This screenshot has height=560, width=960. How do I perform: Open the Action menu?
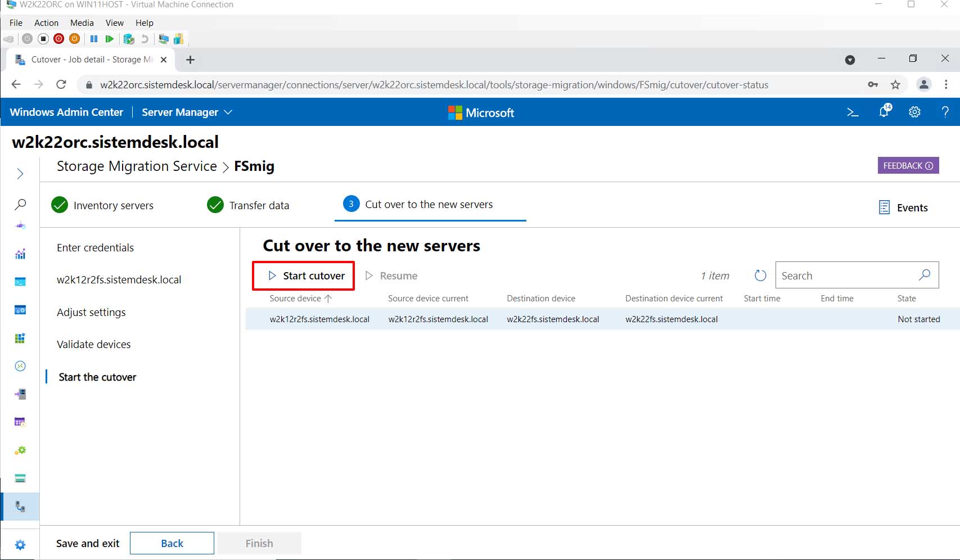(46, 22)
